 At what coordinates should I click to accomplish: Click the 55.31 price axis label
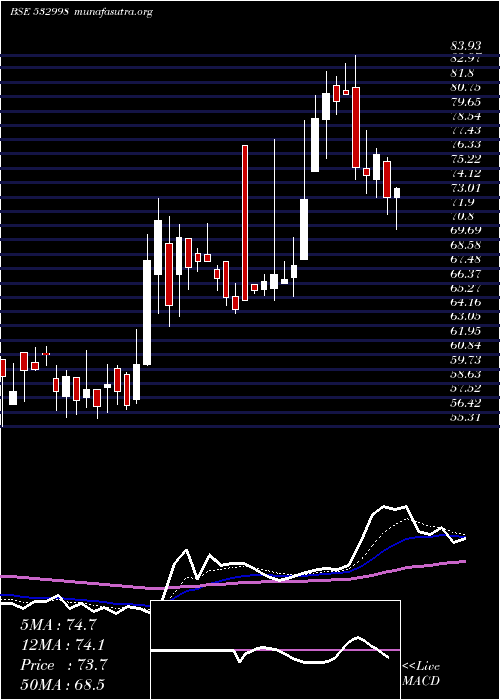pos(466,418)
